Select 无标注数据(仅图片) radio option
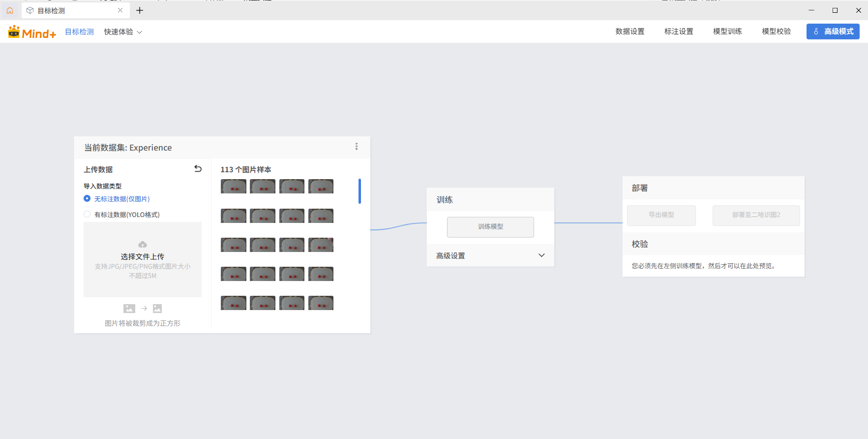 point(87,199)
